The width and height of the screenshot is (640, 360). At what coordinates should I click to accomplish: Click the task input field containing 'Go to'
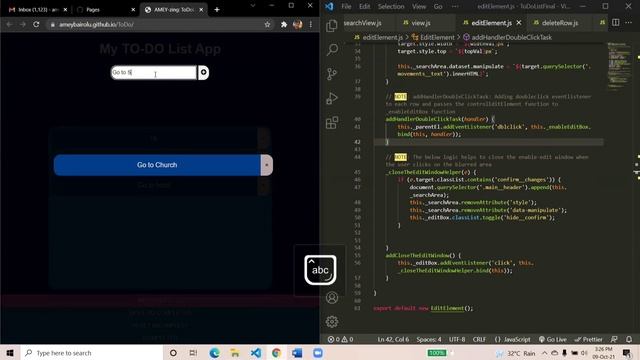[154, 73]
